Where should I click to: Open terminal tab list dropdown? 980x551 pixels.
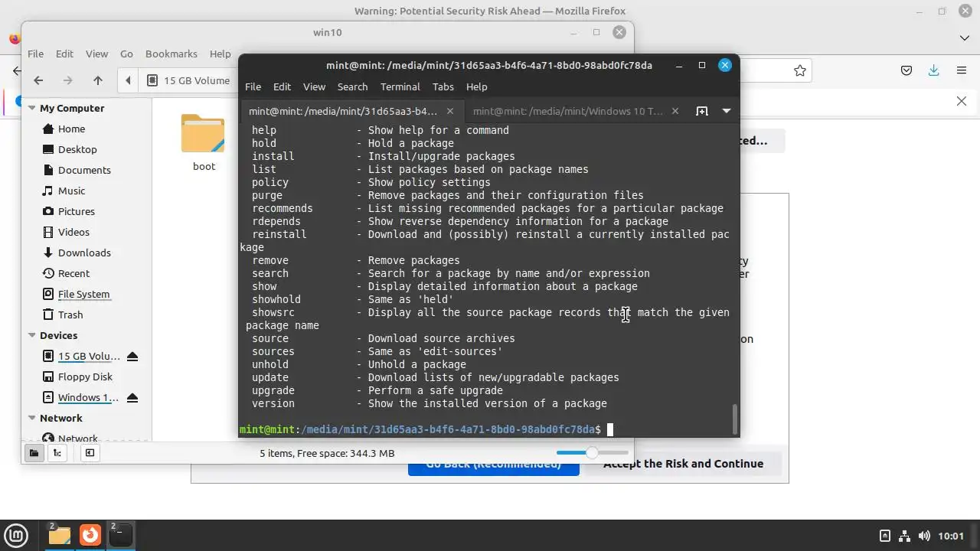coord(726,111)
